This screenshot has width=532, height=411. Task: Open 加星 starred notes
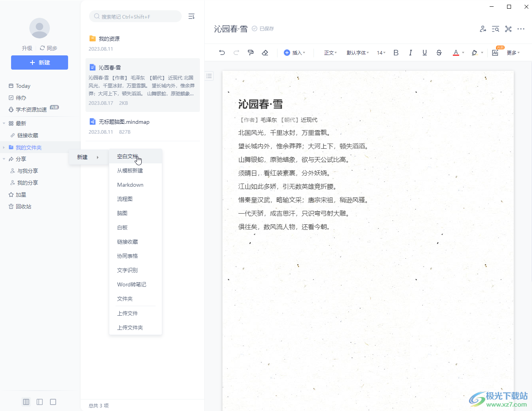point(17,195)
